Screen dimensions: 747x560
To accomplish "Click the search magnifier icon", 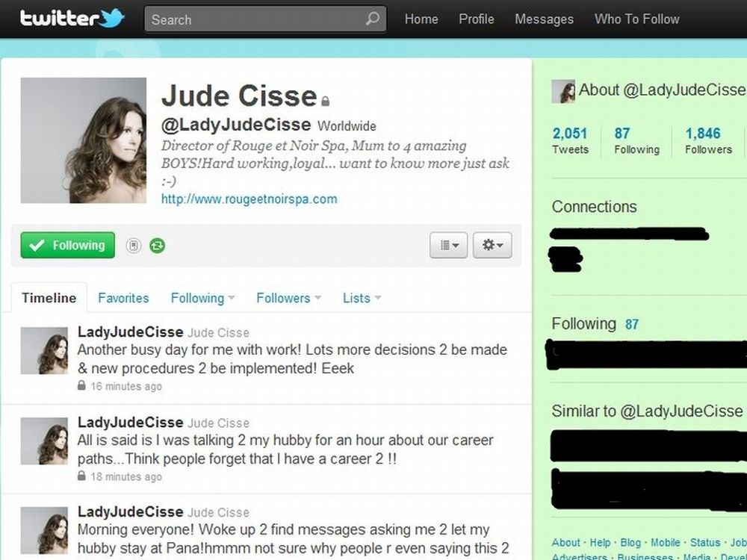I will point(373,19).
